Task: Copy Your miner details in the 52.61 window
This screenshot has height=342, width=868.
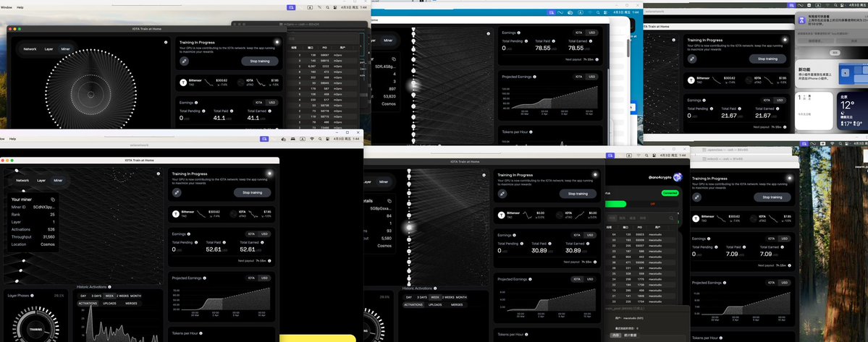Action: coord(53,199)
